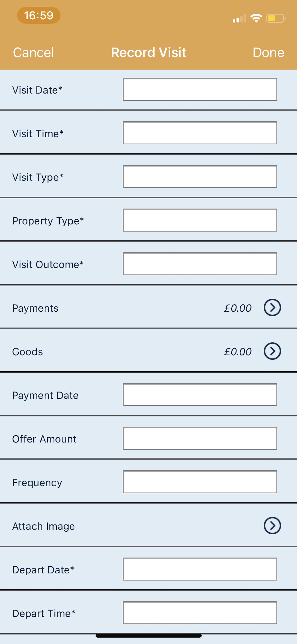Open the Visit Outcome picker field
The width and height of the screenshot is (297, 644).
click(200, 264)
